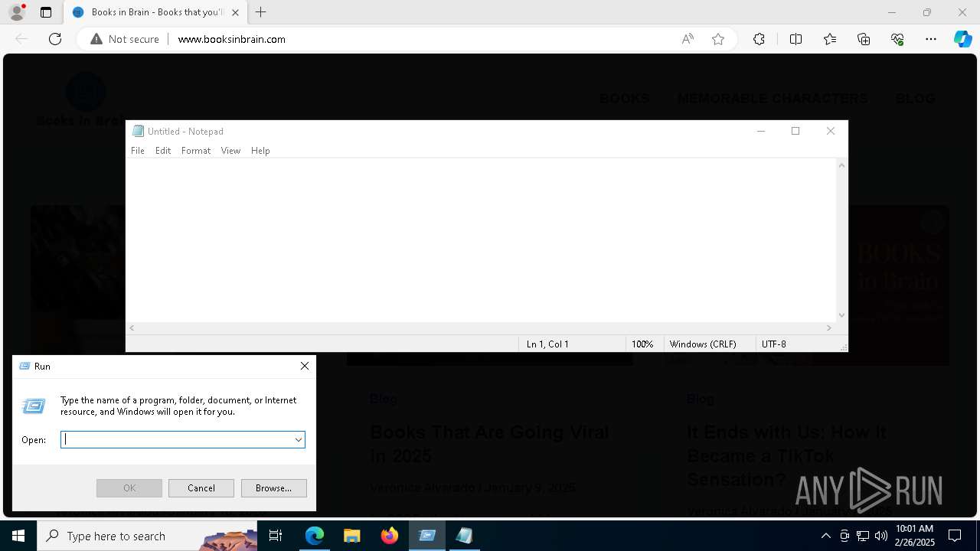Open a new browser tab
This screenshot has height=551, width=980.
tap(261, 12)
